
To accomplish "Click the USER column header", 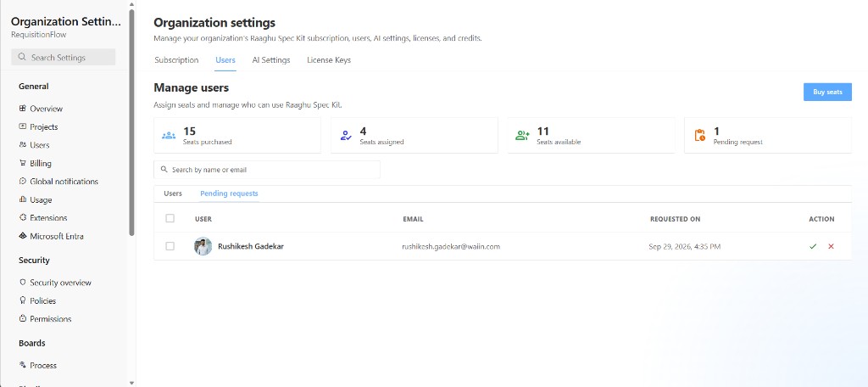I will [x=203, y=219].
